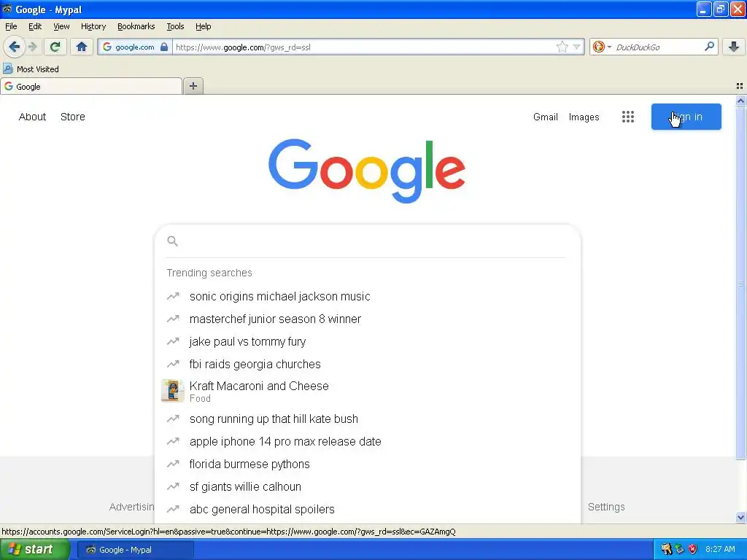Select 'sf giants willie calhoun' suggestion
This screenshot has height=560, width=747.
point(368,486)
